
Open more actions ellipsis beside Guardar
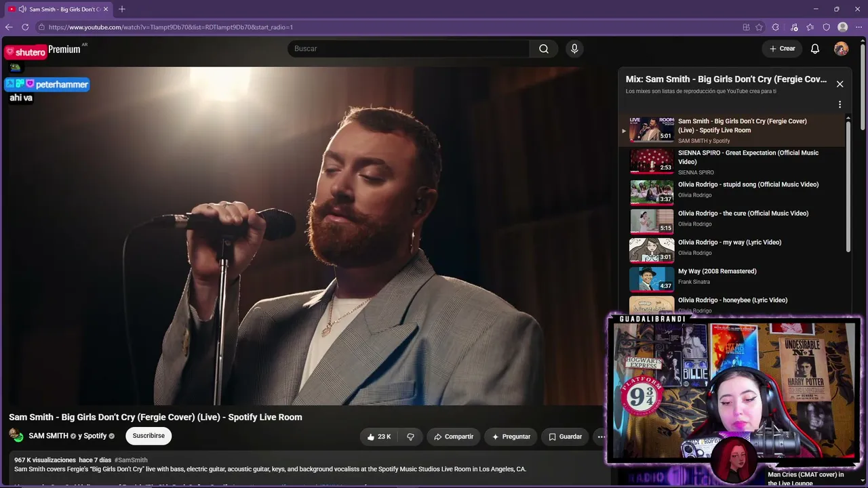point(601,436)
